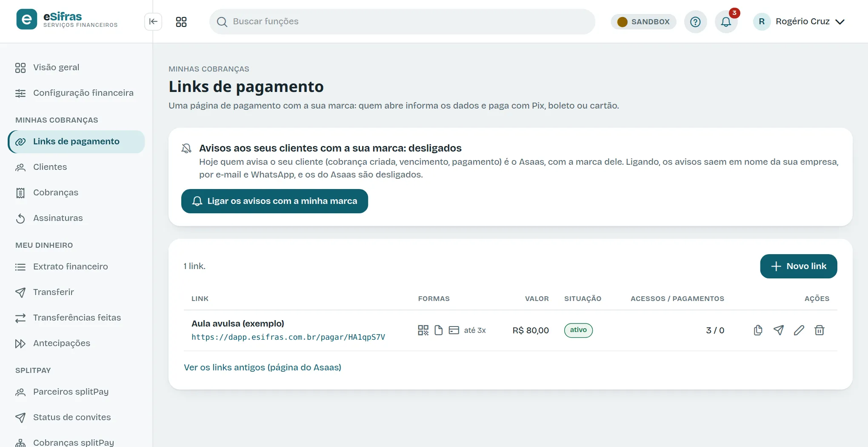868x447 pixels.
Task: Open Antecipações
Action: pyautogui.click(x=76, y=343)
